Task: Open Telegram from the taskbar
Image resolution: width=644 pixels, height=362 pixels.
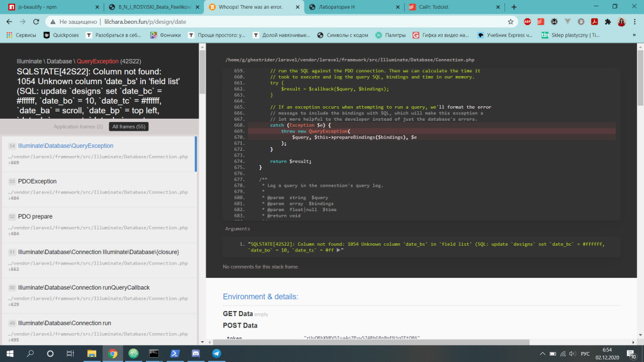Action: [216, 354]
